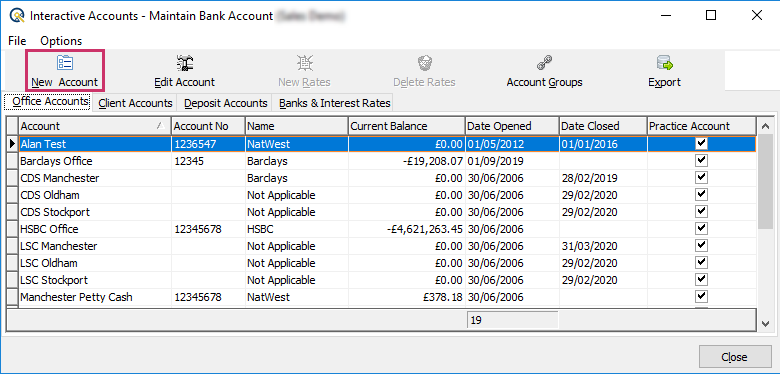Click the -£19,208.07 balance cell
Screen dimensions: 780x374
406,161
